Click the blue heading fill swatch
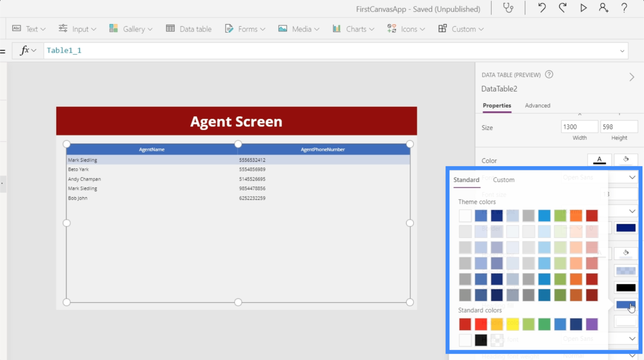This screenshot has height=360, width=644. (x=626, y=305)
